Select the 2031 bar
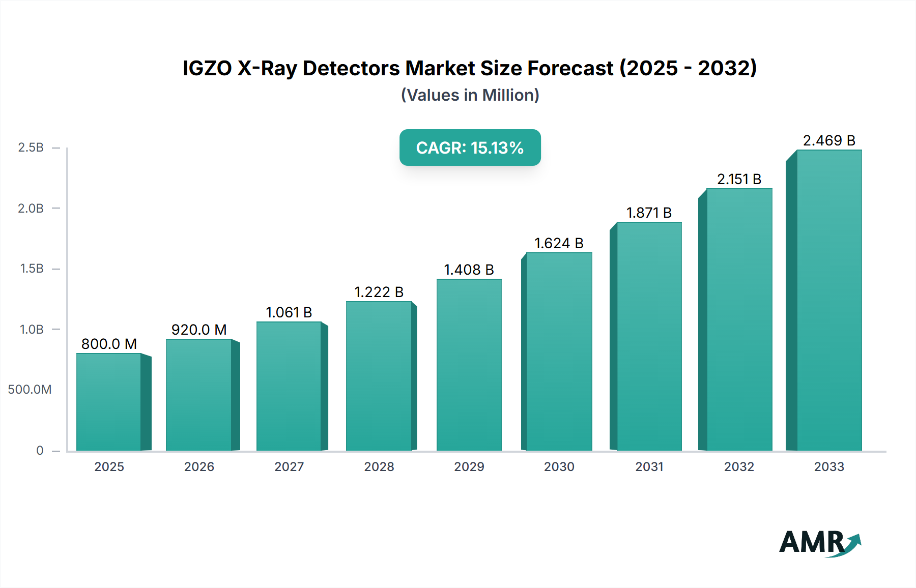Screen dimensions: 916x588 point(649,336)
